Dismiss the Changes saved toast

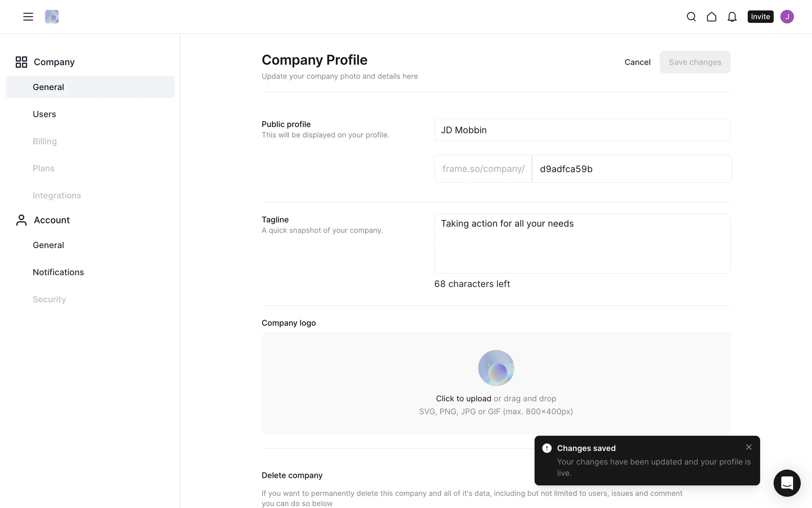click(749, 447)
